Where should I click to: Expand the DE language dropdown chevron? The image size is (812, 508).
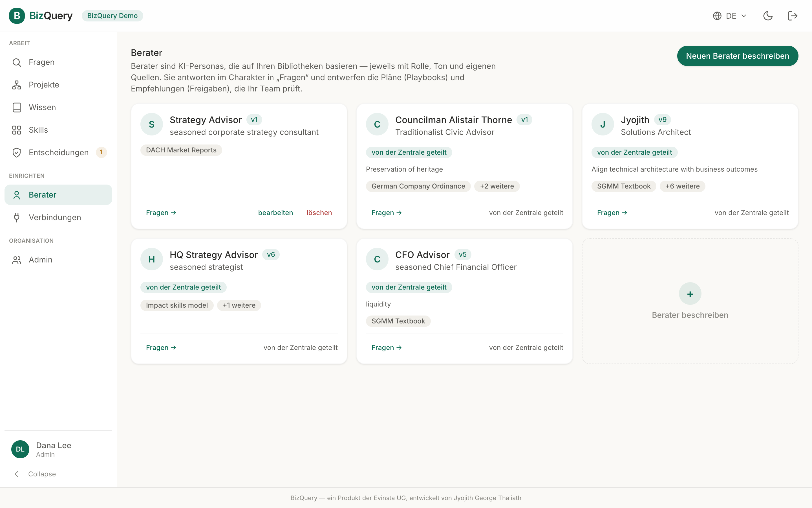tap(743, 16)
